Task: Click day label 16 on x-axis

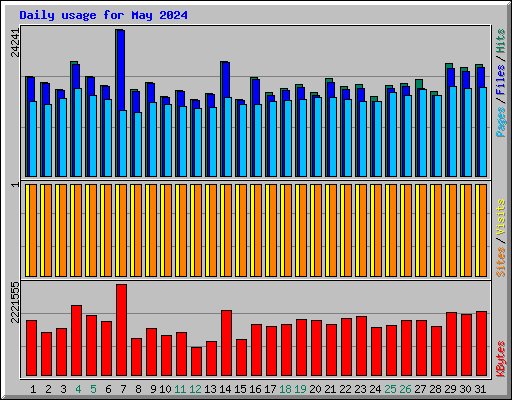Action: click(x=255, y=389)
